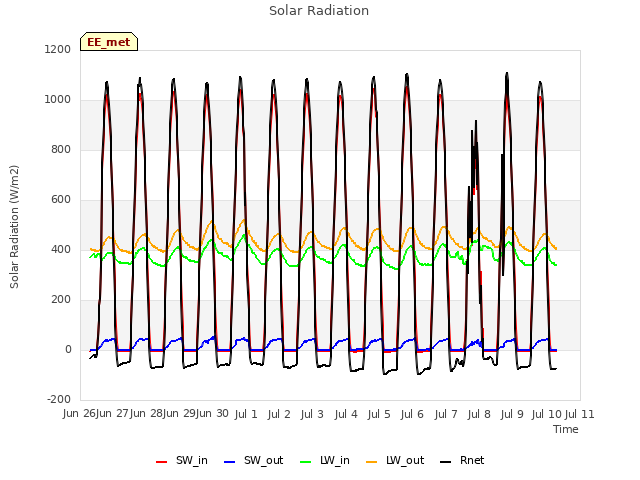640x480 pixels.
Task: Click the blue SW_out legend swatch
Action: 230,462
